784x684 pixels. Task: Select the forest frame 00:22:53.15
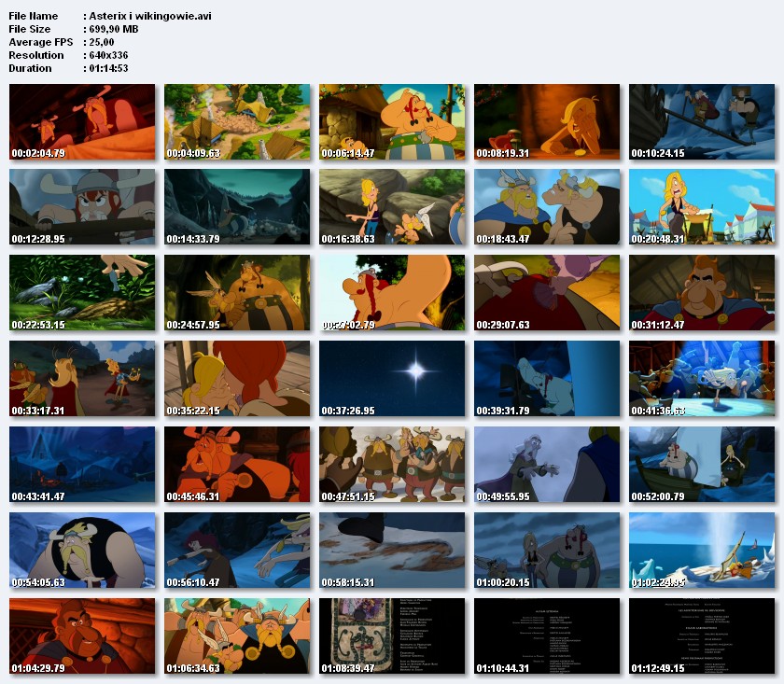pos(82,293)
